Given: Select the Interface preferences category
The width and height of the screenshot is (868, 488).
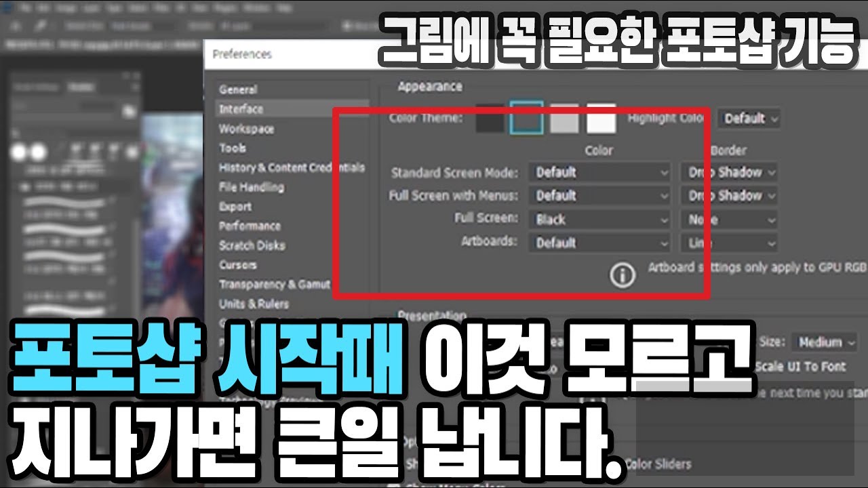Looking at the screenshot, I should pos(241,109).
